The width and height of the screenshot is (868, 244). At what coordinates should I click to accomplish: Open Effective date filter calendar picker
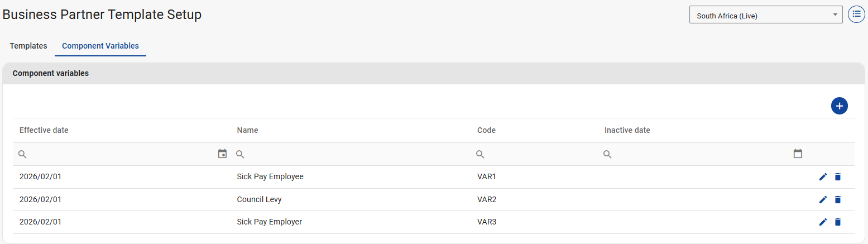click(222, 154)
